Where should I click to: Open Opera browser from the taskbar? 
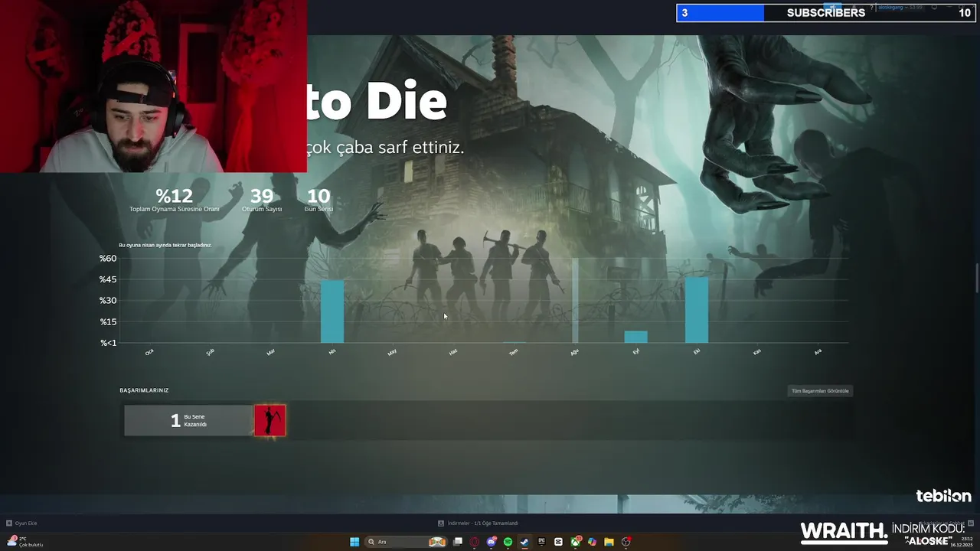[475, 542]
